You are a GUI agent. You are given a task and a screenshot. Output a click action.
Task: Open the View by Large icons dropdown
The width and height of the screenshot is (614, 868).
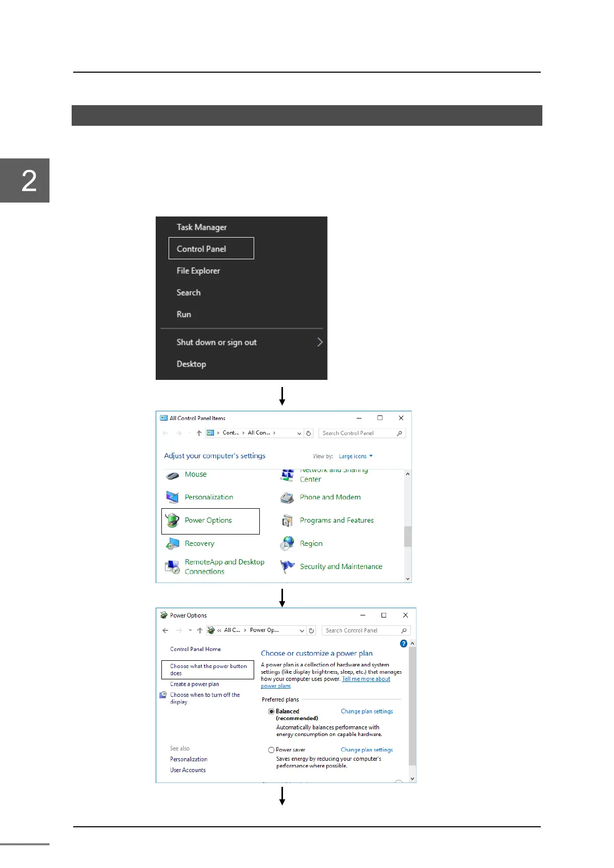355,456
